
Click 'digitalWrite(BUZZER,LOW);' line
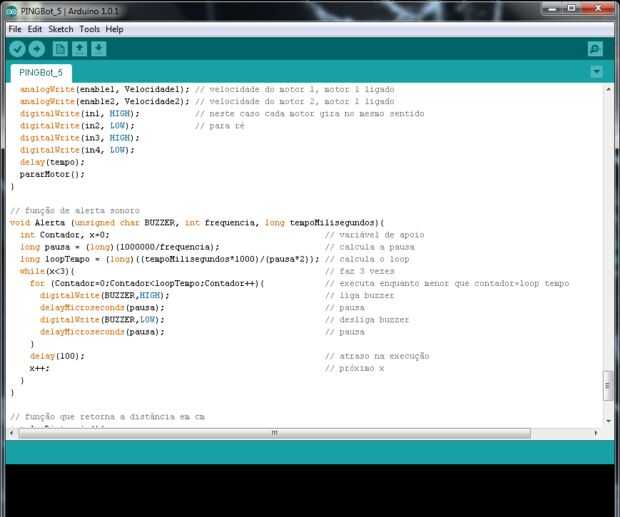pyautogui.click(x=102, y=320)
